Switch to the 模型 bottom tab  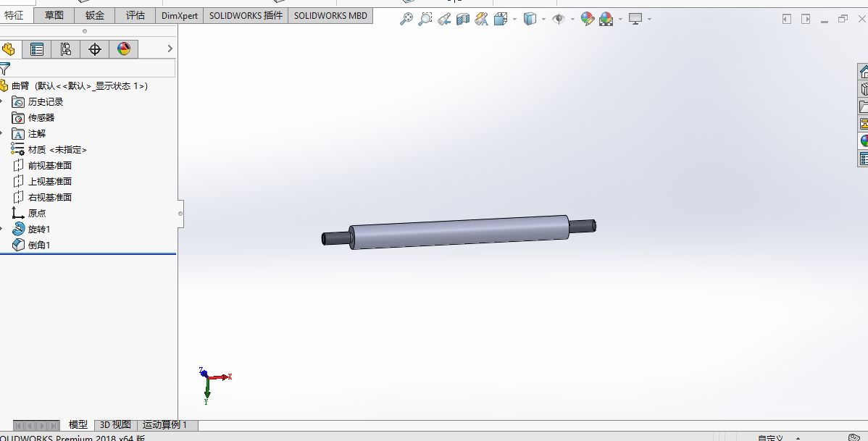click(78, 425)
